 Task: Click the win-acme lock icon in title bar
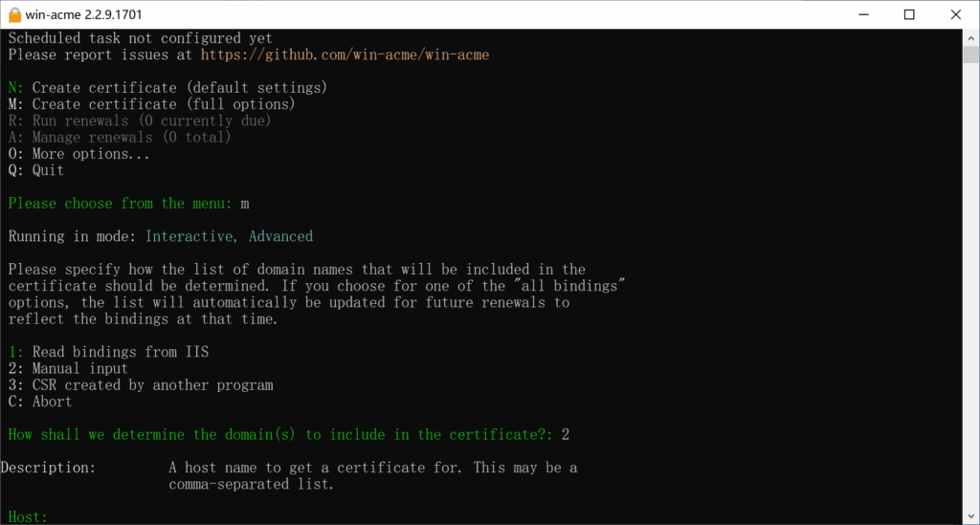tap(14, 14)
